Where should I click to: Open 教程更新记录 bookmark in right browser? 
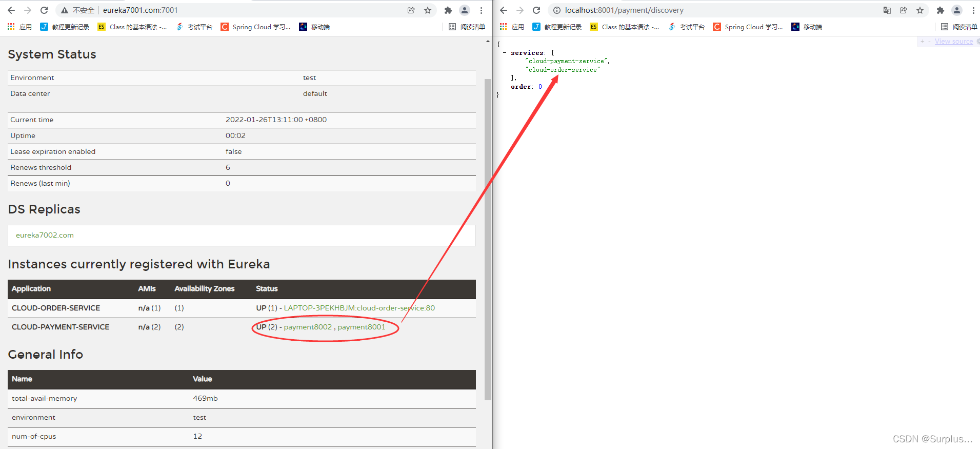click(x=557, y=27)
